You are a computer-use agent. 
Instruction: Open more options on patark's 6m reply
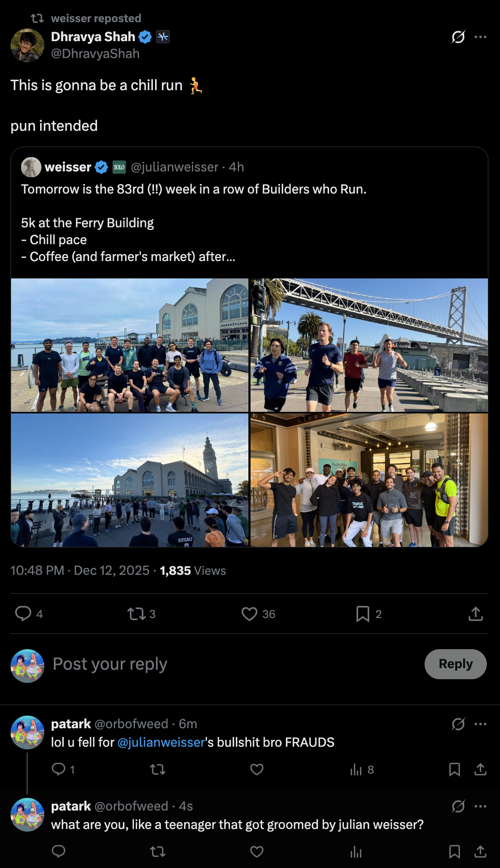tap(480, 724)
